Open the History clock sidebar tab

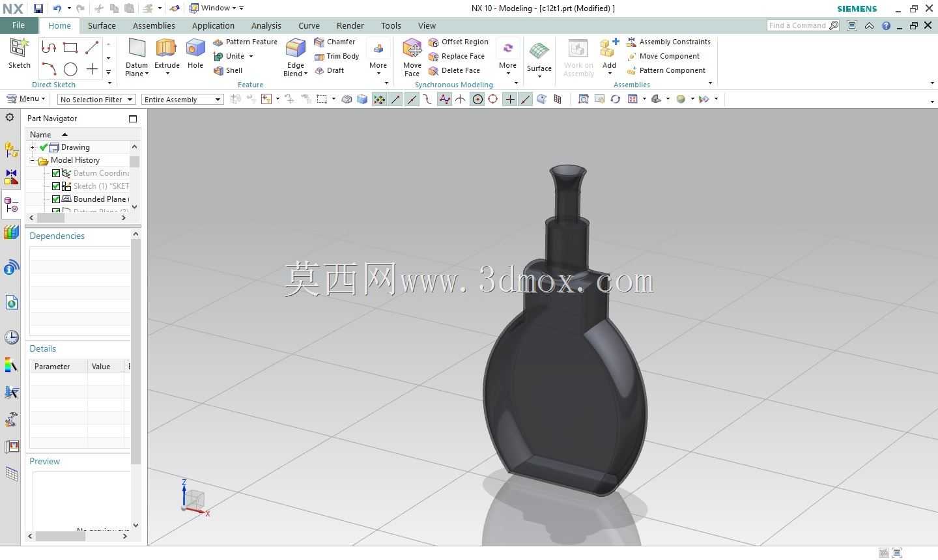pyautogui.click(x=11, y=337)
